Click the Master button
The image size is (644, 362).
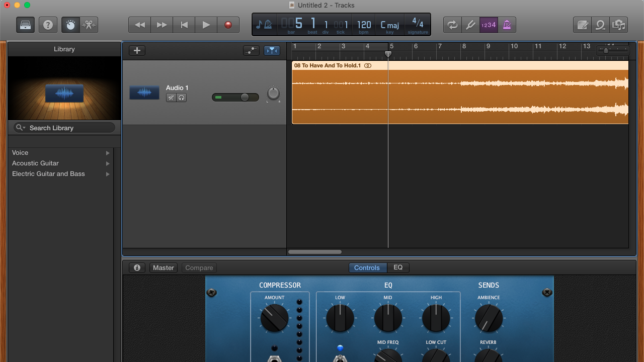[163, 267]
